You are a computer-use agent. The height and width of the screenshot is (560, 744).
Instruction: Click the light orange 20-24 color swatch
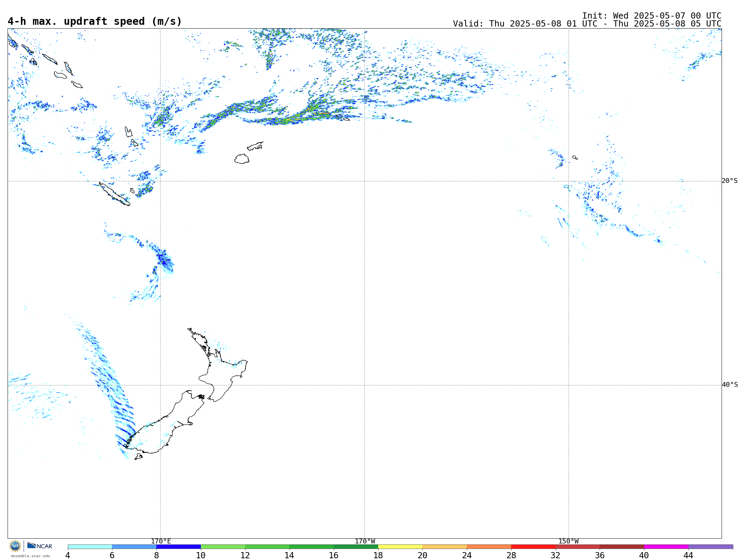coord(445,547)
